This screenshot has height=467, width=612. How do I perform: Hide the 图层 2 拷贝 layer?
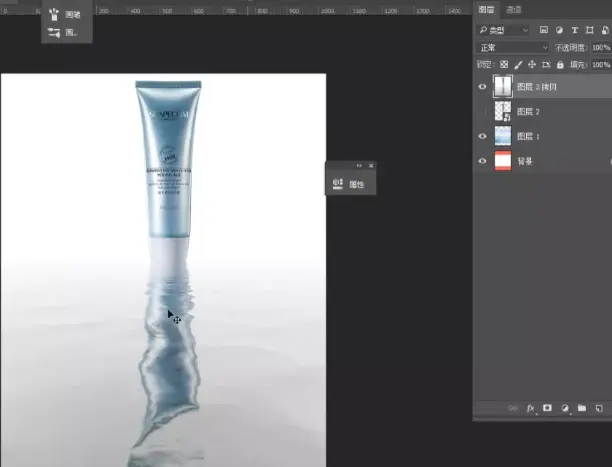pos(482,87)
